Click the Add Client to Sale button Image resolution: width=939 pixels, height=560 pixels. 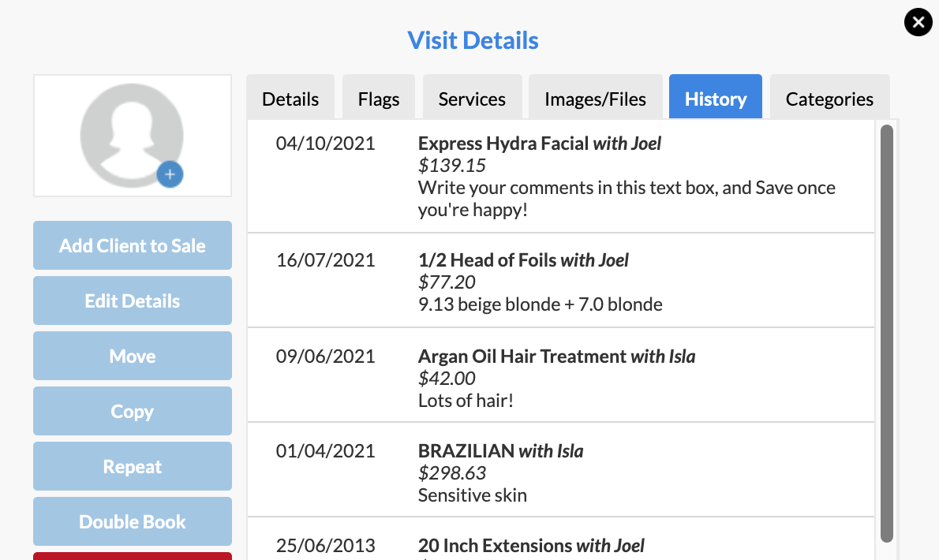133,245
